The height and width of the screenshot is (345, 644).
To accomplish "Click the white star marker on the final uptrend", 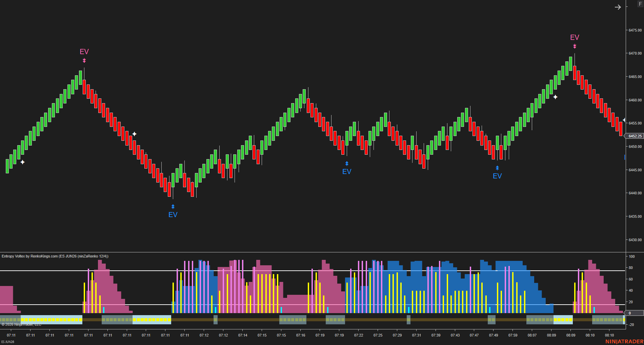I will point(555,97).
